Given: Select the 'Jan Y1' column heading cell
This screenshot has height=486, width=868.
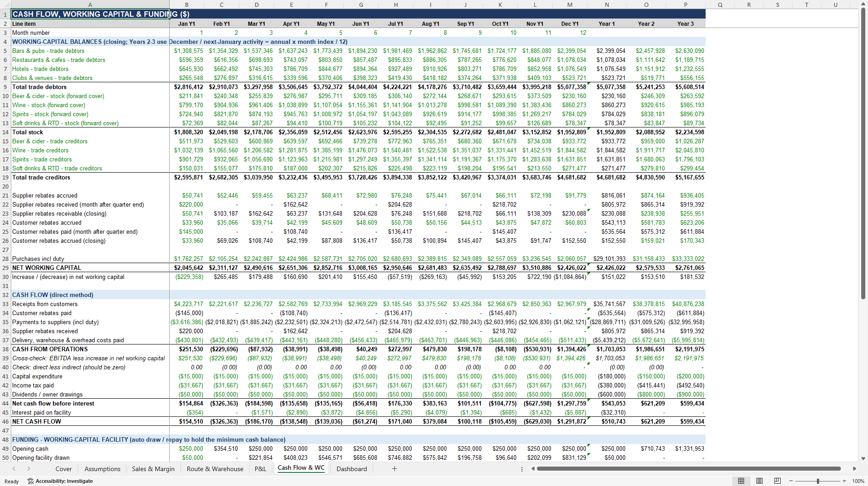Looking at the screenshot, I should [187, 24].
